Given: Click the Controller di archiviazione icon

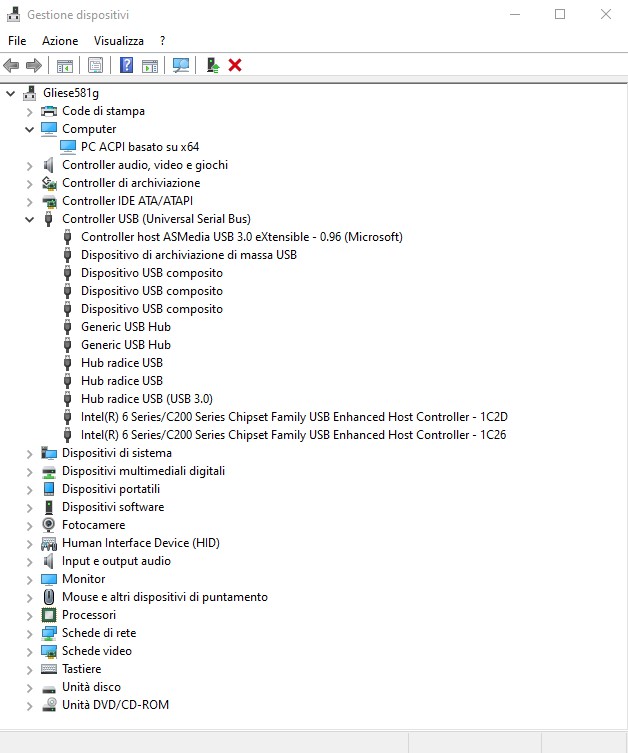Looking at the screenshot, I should point(49,183).
